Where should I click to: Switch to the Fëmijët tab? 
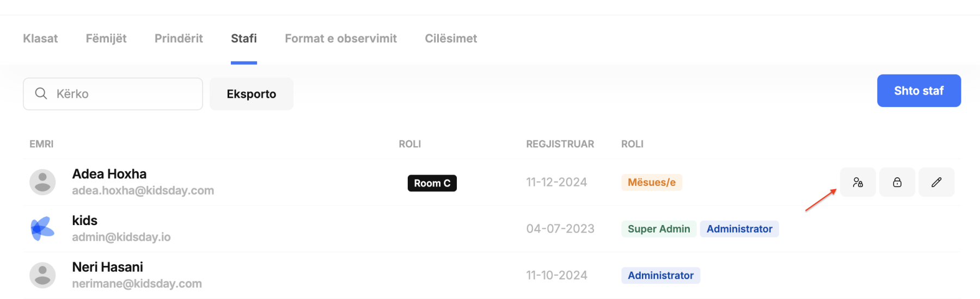pyautogui.click(x=106, y=39)
